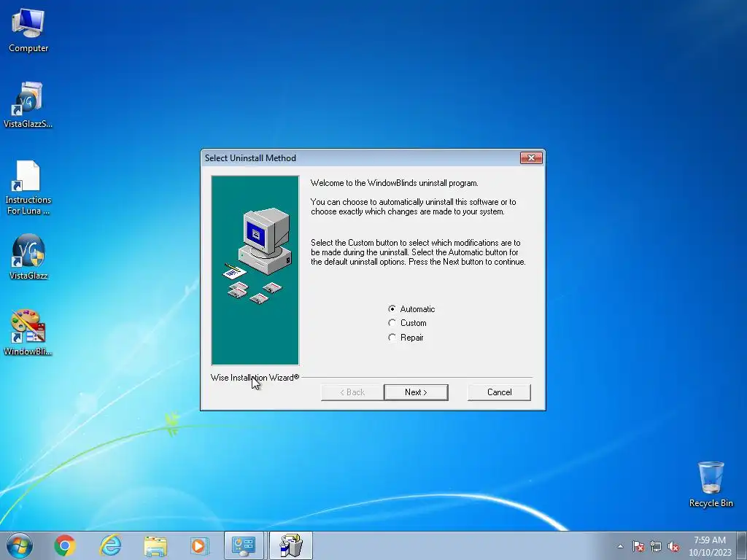Close the Select Uninstall Method dialog

[531, 157]
